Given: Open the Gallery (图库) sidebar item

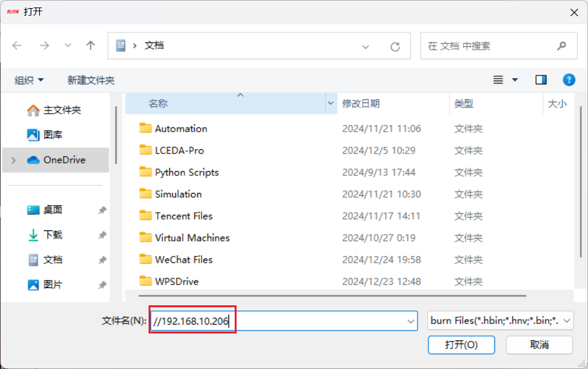Looking at the screenshot, I should click(52, 135).
